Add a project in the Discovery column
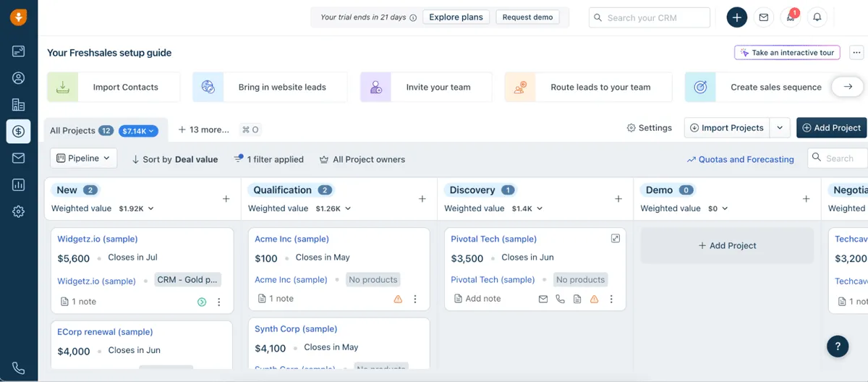This screenshot has width=868, height=382. pyautogui.click(x=618, y=199)
